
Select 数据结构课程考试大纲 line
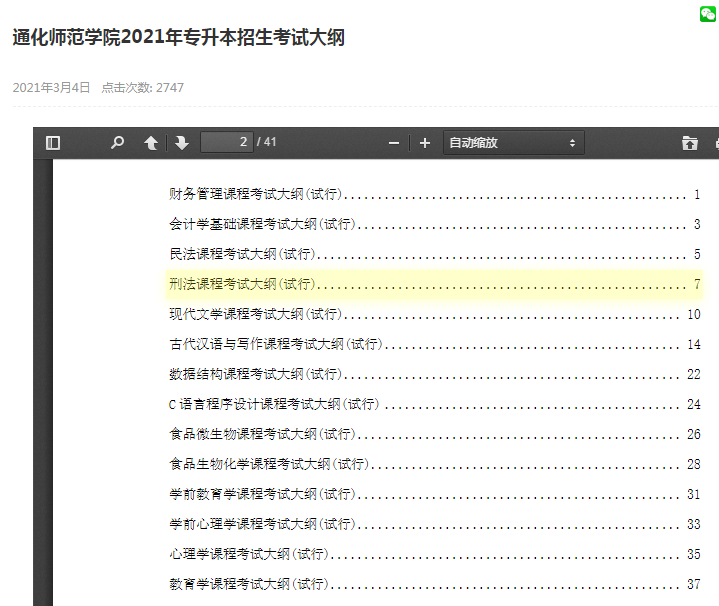tap(435, 374)
